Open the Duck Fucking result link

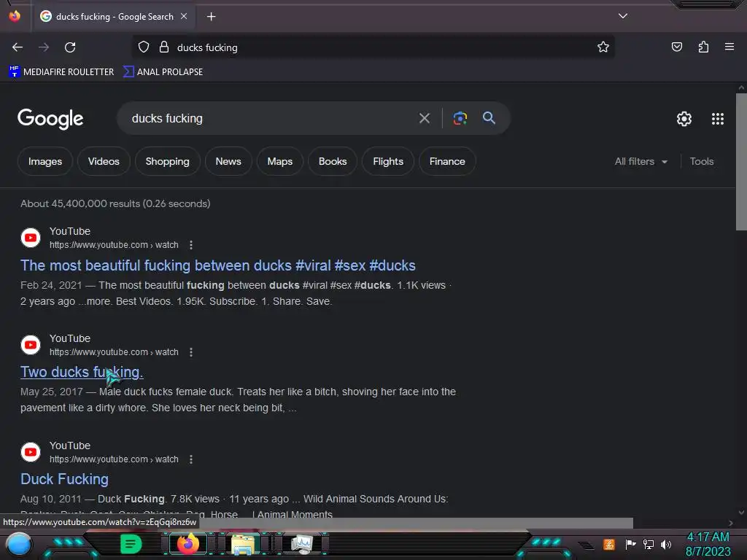[64, 479]
